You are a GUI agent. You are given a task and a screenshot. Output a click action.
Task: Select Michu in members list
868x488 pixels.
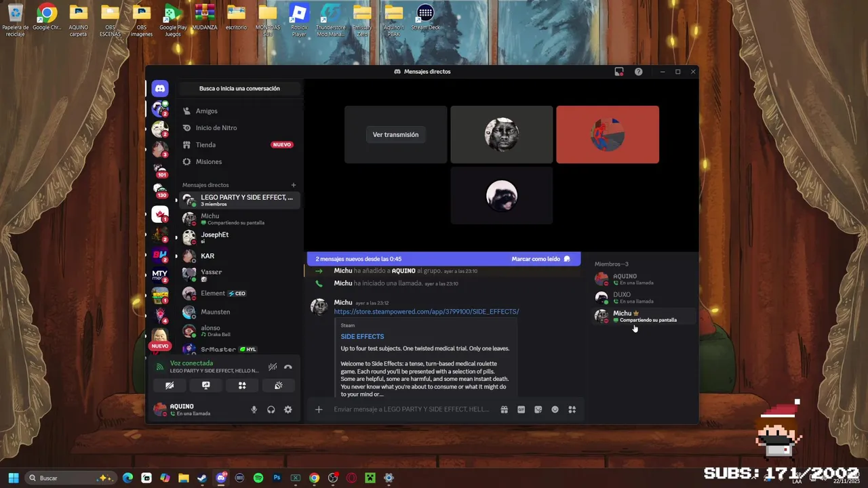pos(644,316)
